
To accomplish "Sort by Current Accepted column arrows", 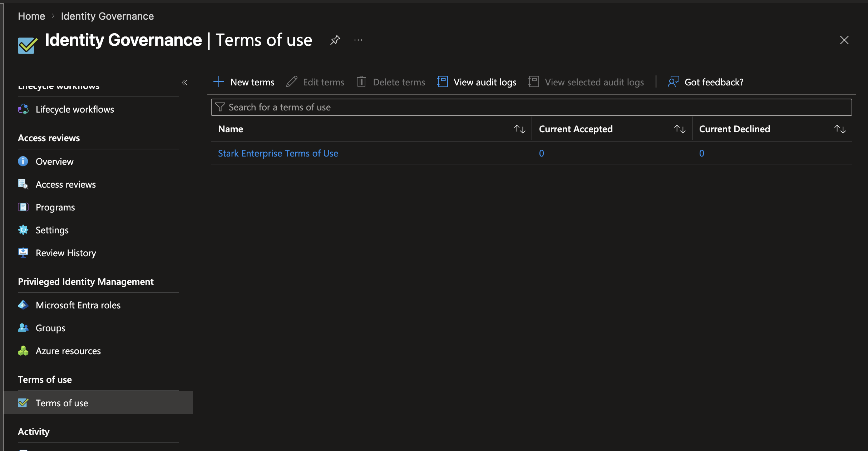I will click(x=680, y=129).
